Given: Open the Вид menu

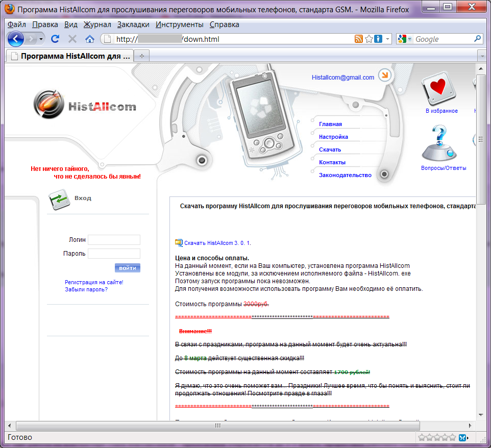Looking at the screenshot, I should tap(71, 24).
